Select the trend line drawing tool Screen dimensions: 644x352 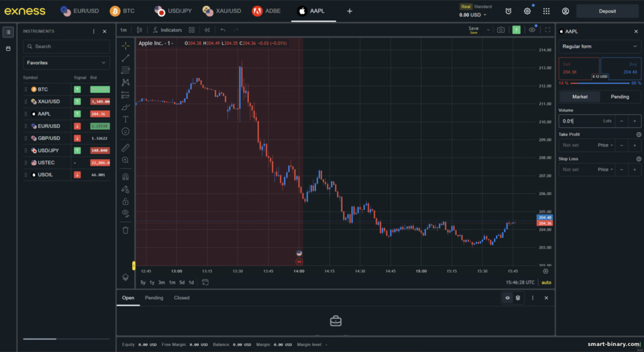pos(125,58)
